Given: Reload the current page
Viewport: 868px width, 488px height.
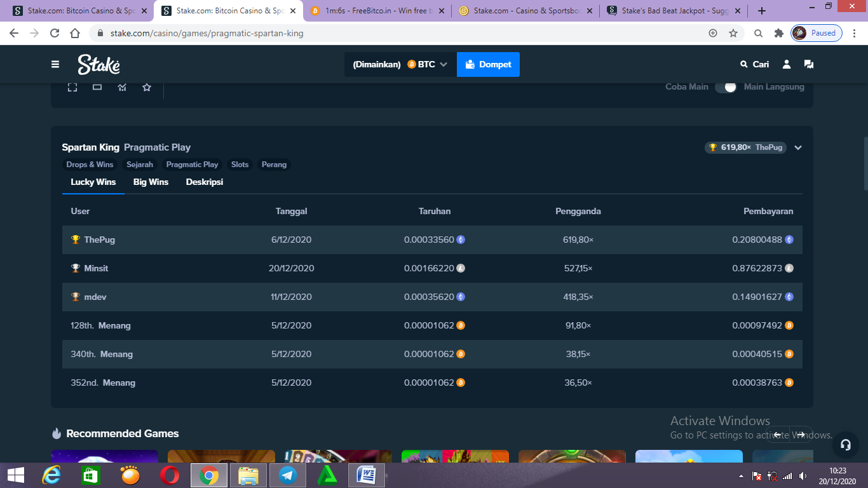Looking at the screenshot, I should pyautogui.click(x=55, y=33).
